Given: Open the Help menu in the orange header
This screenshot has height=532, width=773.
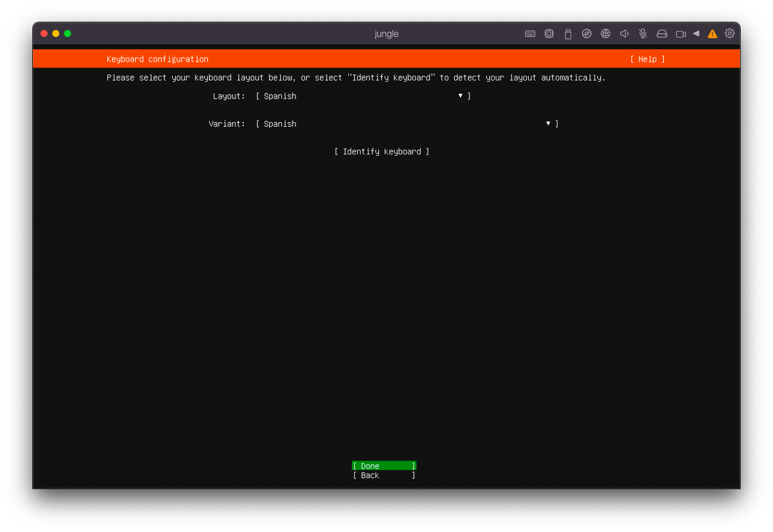Looking at the screenshot, I should click(x=647, y=59).
